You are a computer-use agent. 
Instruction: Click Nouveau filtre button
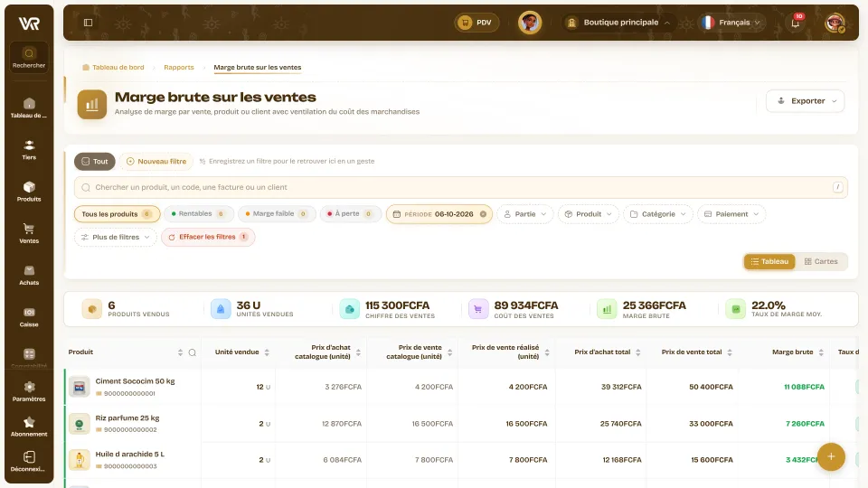pos(156,162)
